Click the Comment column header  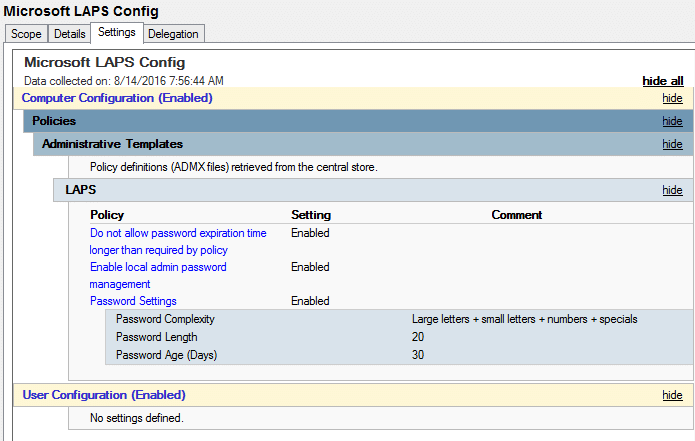coord(517,215)
